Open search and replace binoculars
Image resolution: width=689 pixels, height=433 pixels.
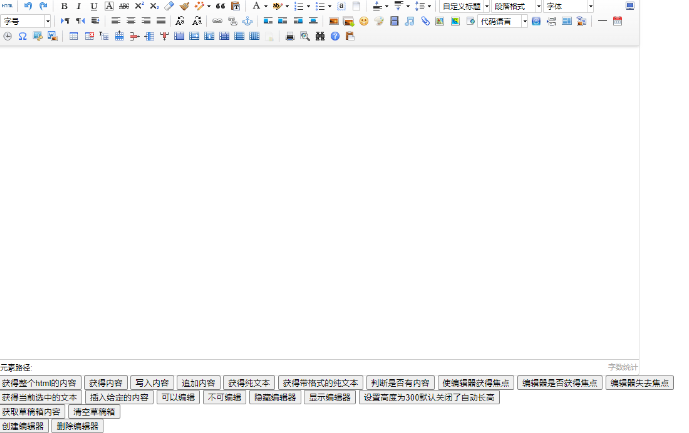pyautogui.click(x=320, y=36)
